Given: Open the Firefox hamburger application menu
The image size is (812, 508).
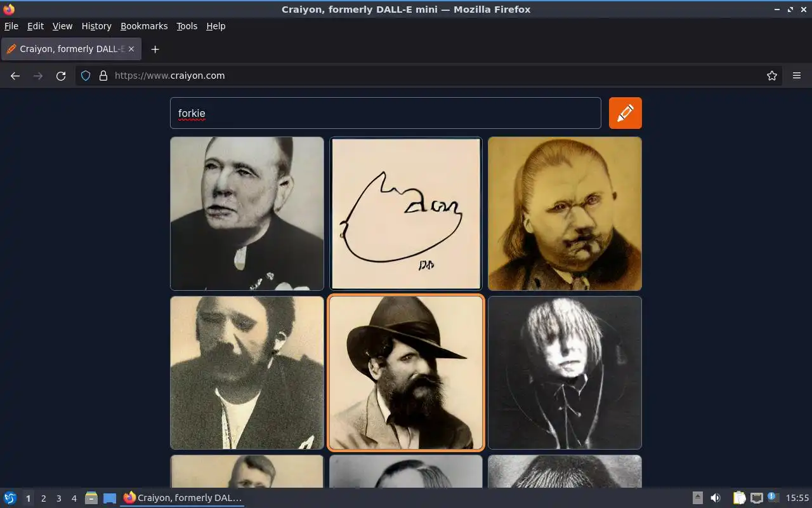Looking at the screenshot, I should tap(797, 76).
